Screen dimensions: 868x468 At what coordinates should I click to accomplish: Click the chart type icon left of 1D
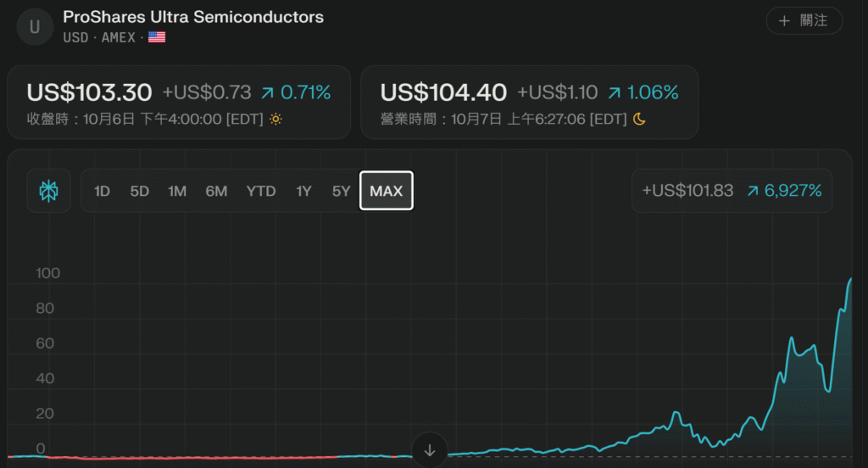49,191
